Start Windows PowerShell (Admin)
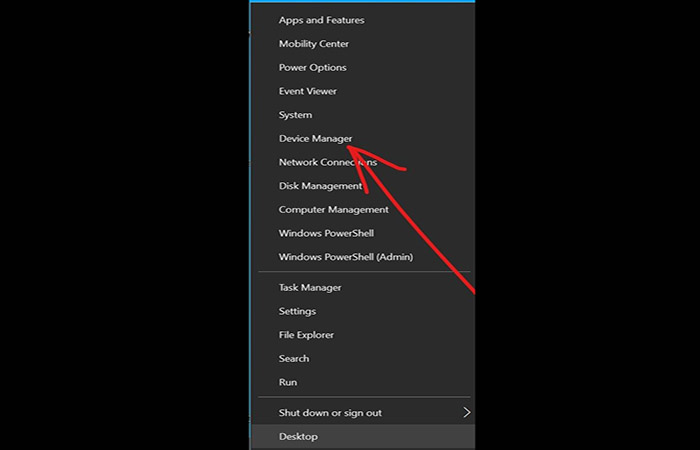Viewport: 700px width, 450px height. tap(362, 257)
